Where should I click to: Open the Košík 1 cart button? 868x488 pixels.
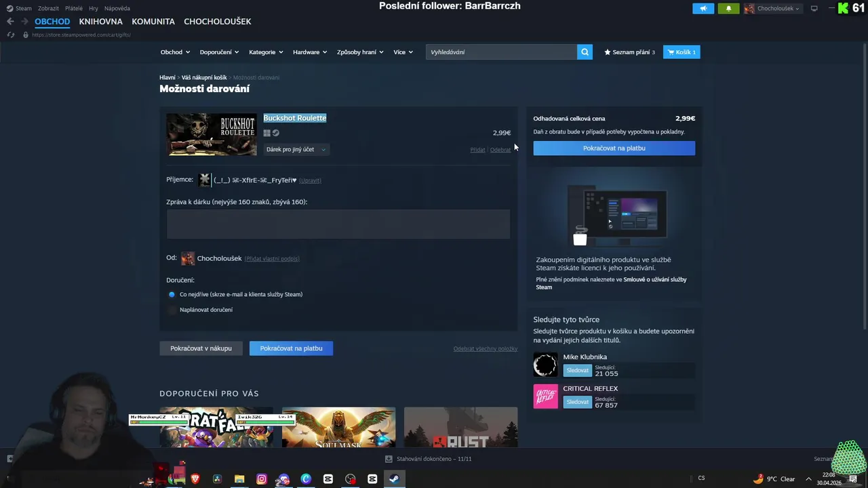click(682, 52)
